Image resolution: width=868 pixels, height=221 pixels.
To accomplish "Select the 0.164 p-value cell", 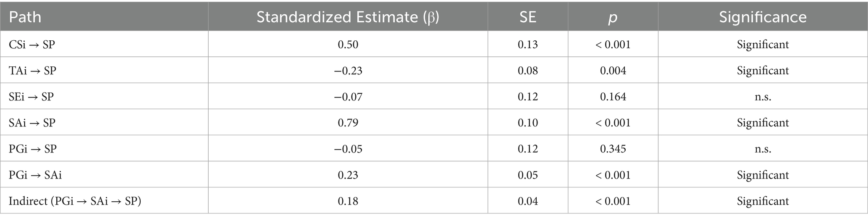I will pos(613,97).
